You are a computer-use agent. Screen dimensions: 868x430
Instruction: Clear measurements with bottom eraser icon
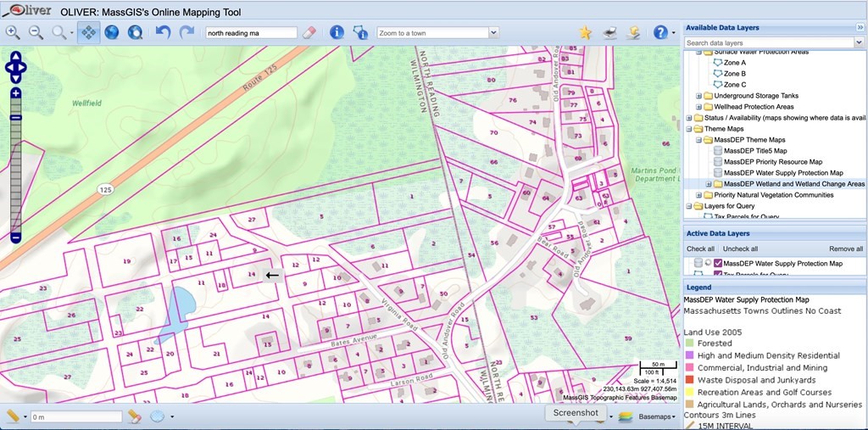[134, 416]
